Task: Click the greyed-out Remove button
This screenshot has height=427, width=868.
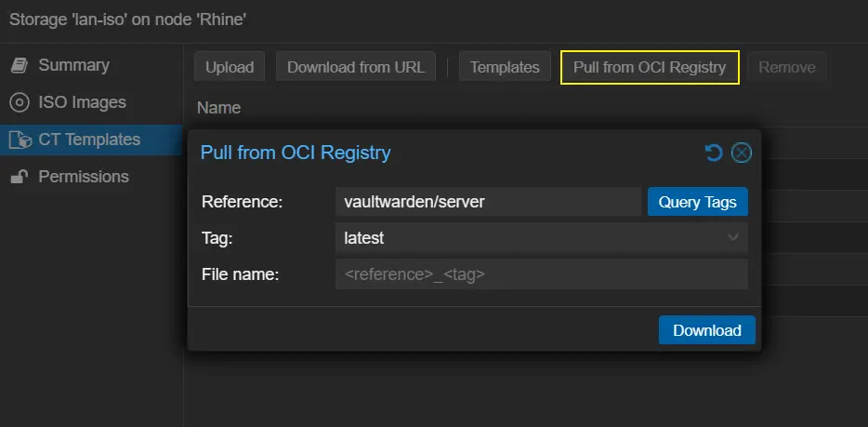Action: tap(787, 67)
